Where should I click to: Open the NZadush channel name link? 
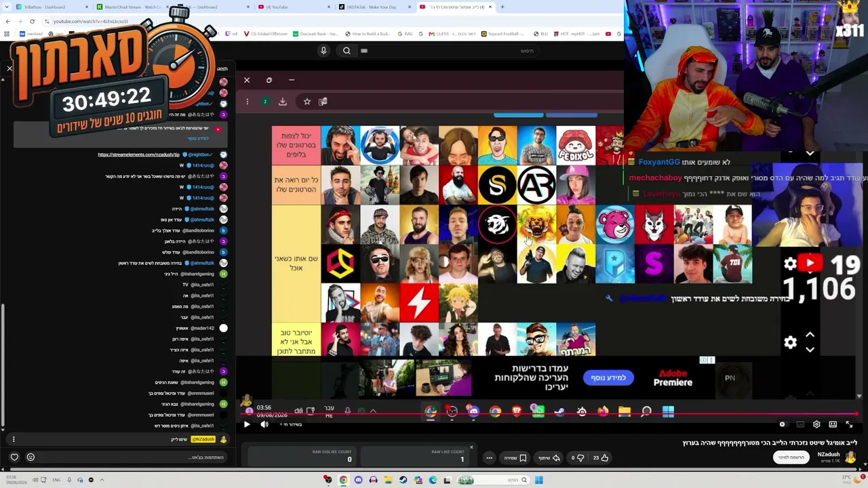coord(829,454)
